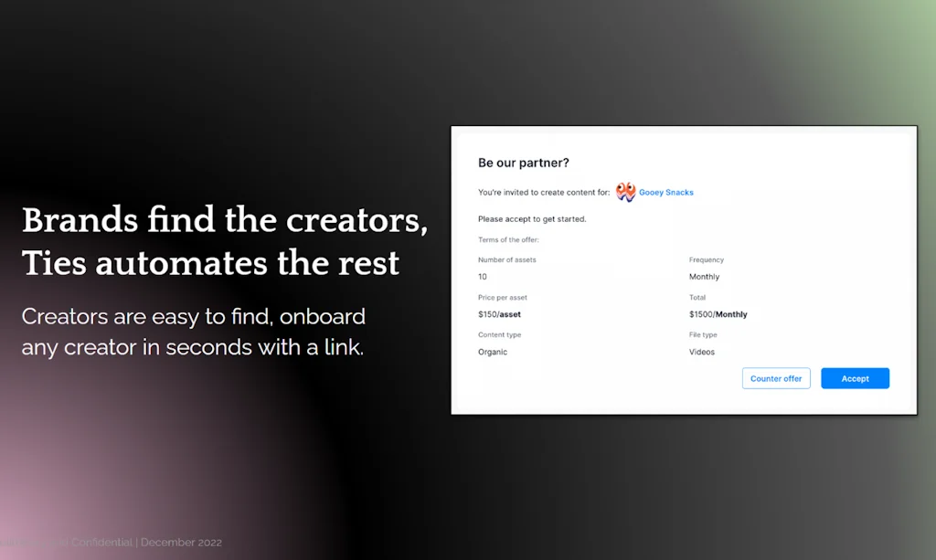
Task: Click the Confidential December 2022 footer text
Action: [112, 542]
